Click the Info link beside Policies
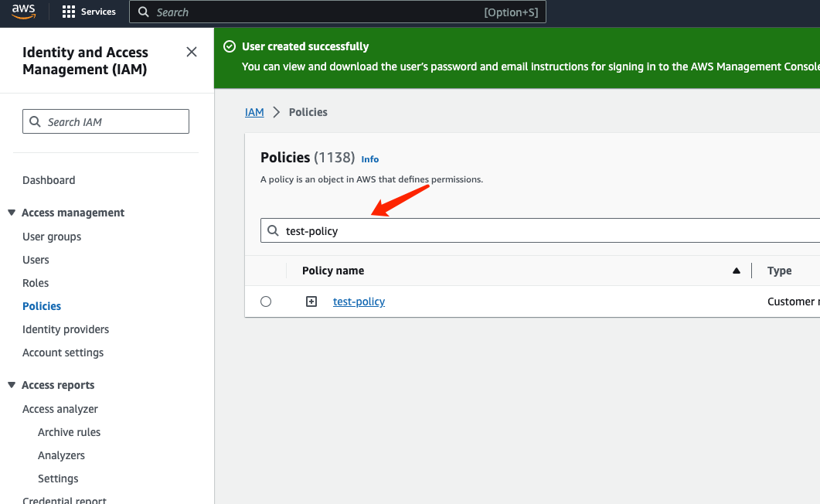The image size is (820, 504). pyautogui.click(x=369, y=159)
